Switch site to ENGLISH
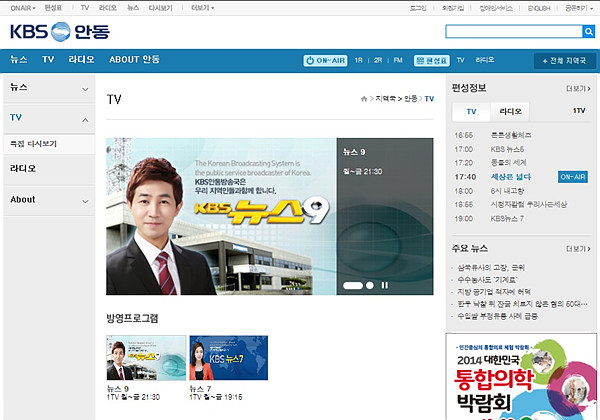This screenshot has height=420, width=600. tap(539, 8)
